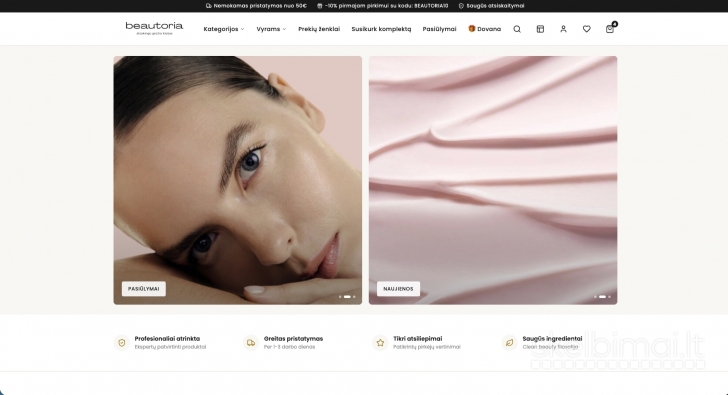Click the leaf icon beside Saugūs ingredientai

[509, 343]
